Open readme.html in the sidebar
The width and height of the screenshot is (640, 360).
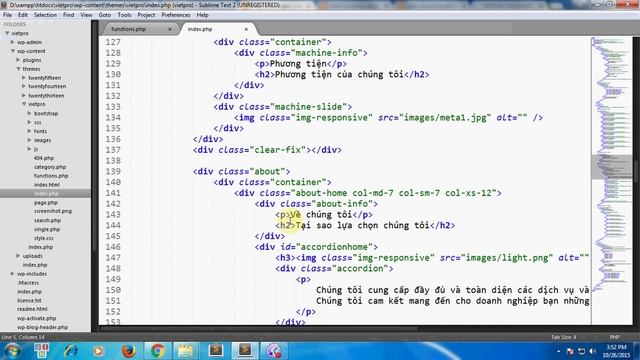pos(32,309)
